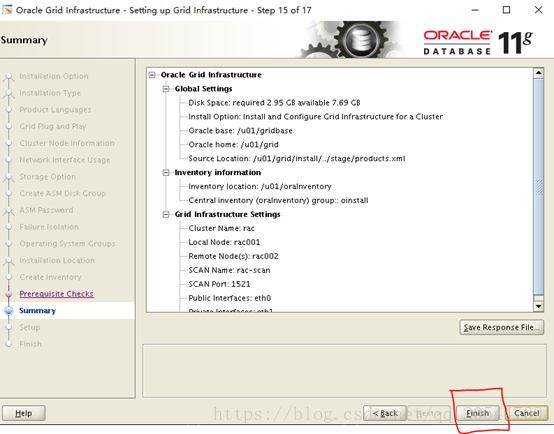The width and height of the screenshot is (554, 434).
Task: Close the installer window
Action: (538, 10)
